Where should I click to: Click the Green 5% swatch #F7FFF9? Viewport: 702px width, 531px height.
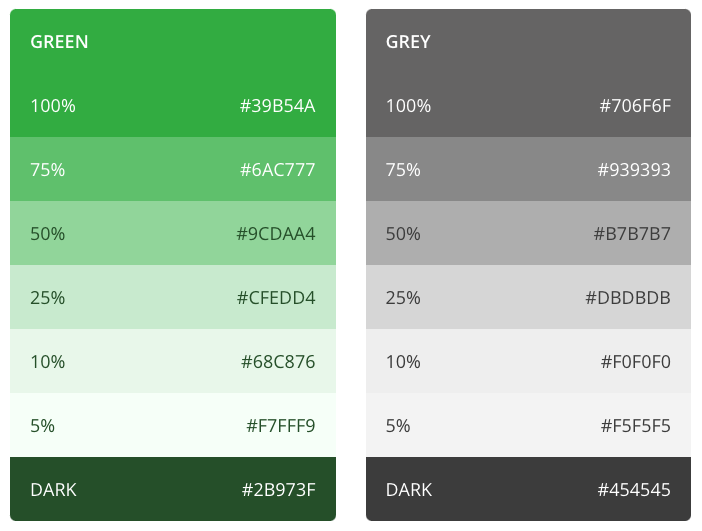pyautogui.click(x=172, y=426)
